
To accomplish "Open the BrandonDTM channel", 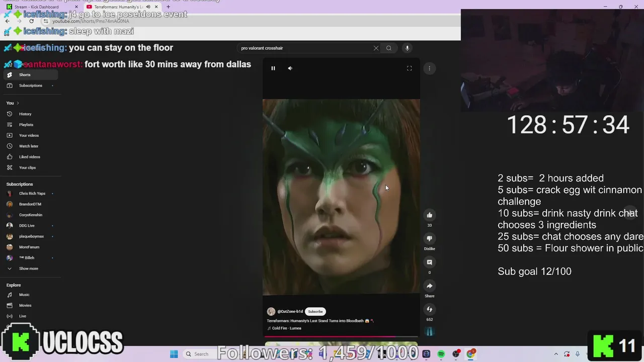I will (30, 204).
